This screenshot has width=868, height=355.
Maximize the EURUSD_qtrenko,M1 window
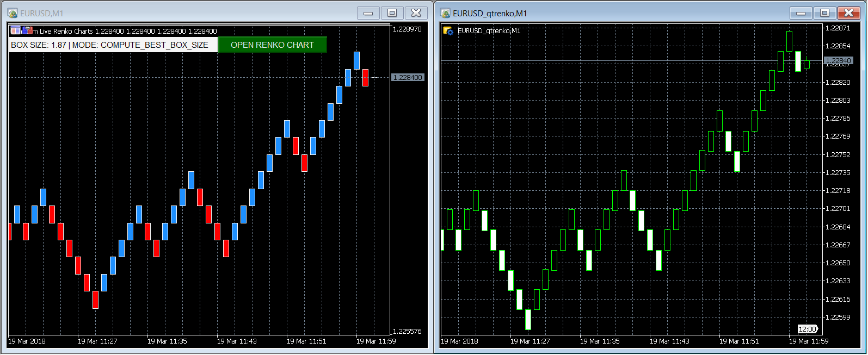coord(824,13)
